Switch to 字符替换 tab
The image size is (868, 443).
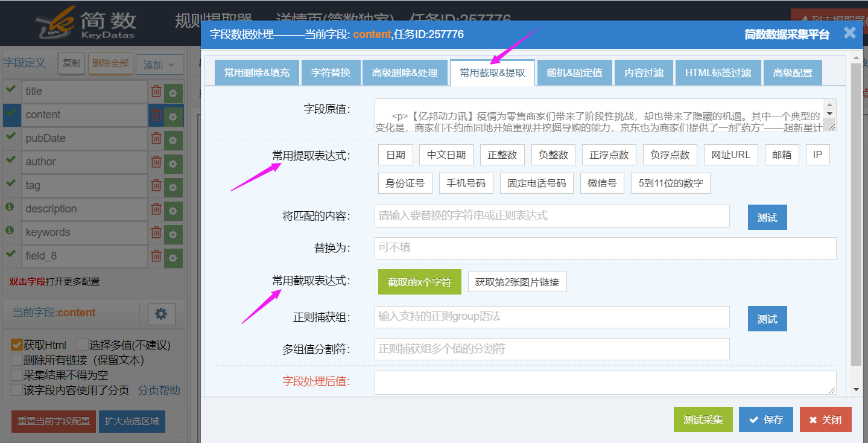(x=331, y=73)
